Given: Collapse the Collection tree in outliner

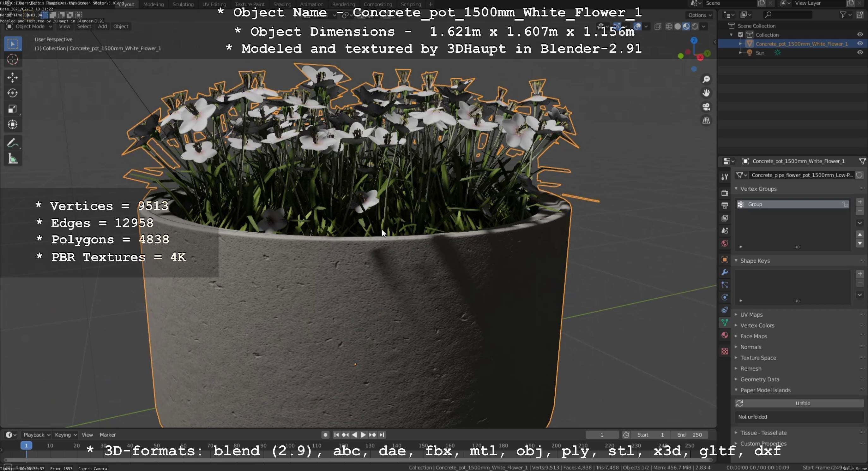Looking at the screenshot, I should 731,35.
